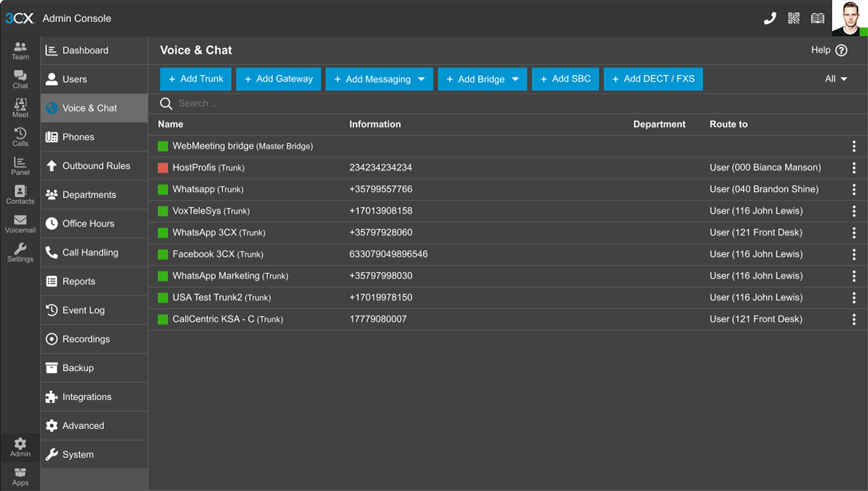Open Panel in the left sidebar

pos(20,166)
